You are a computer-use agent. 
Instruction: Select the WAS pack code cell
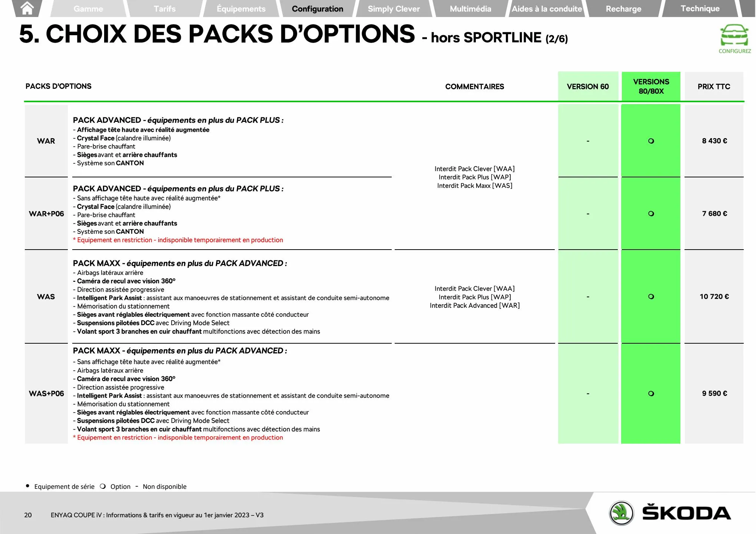(46, 297)
